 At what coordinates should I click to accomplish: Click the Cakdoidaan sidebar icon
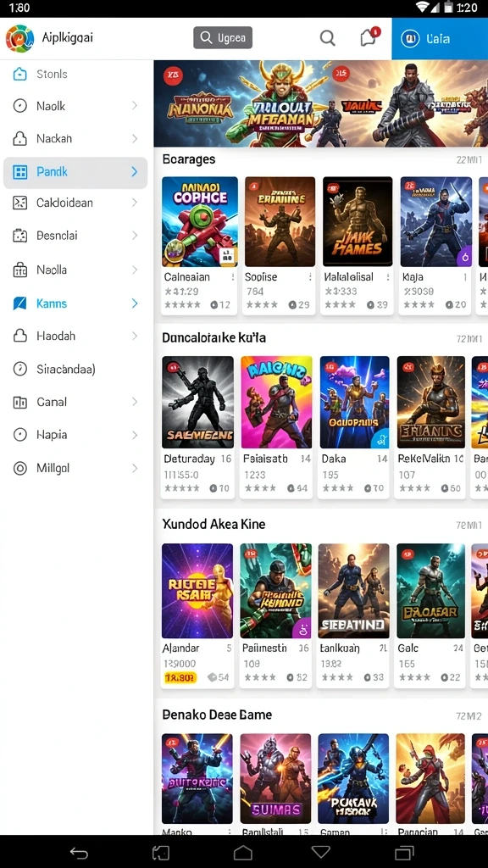point(20,203)
